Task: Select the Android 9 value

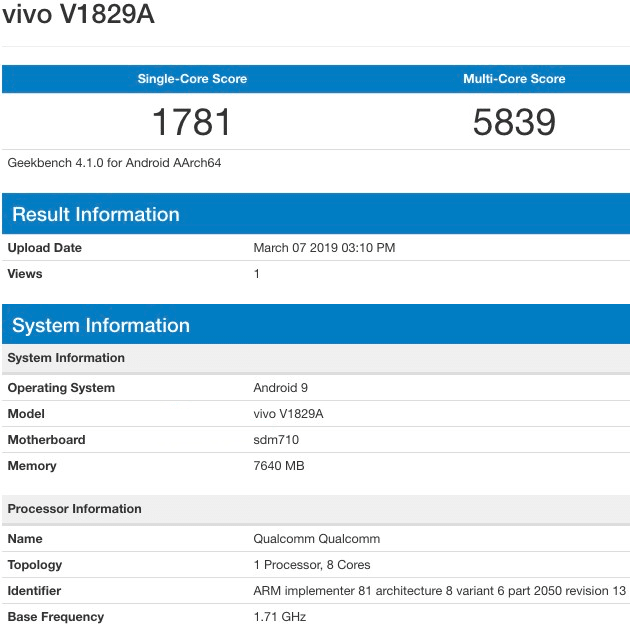Action: click(280, 388)
